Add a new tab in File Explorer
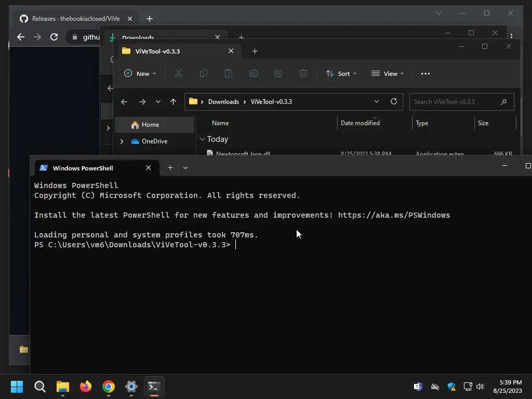This screenshot has width=532, height=399. 255,51
